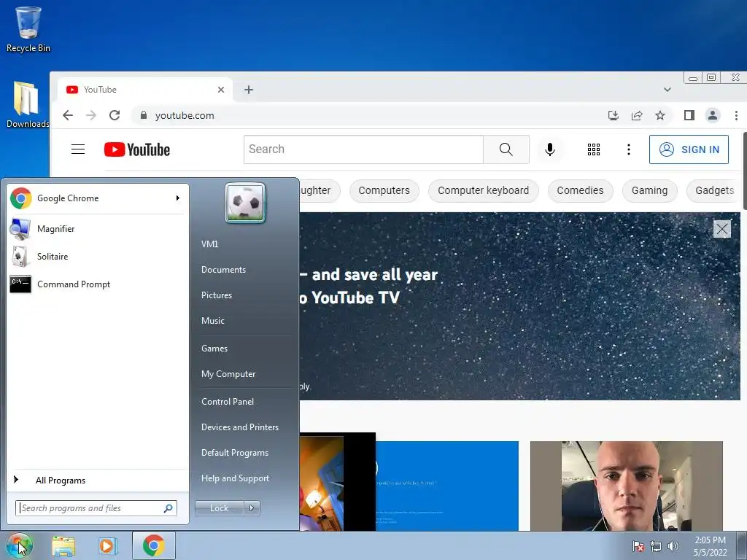Open Windows Media Player from the taskbar
The width and height of the screenshot is (747, 560).
pos(107,546)
